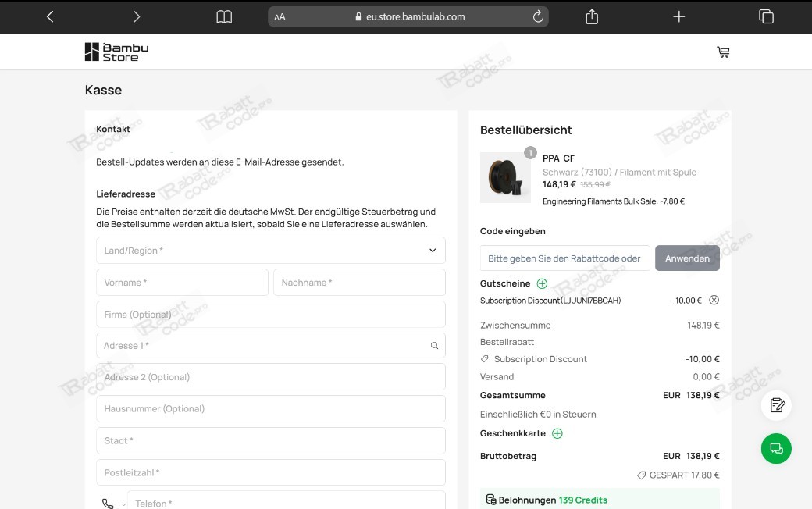Focus the Adresse 1 field

click(x=271, y=345)
